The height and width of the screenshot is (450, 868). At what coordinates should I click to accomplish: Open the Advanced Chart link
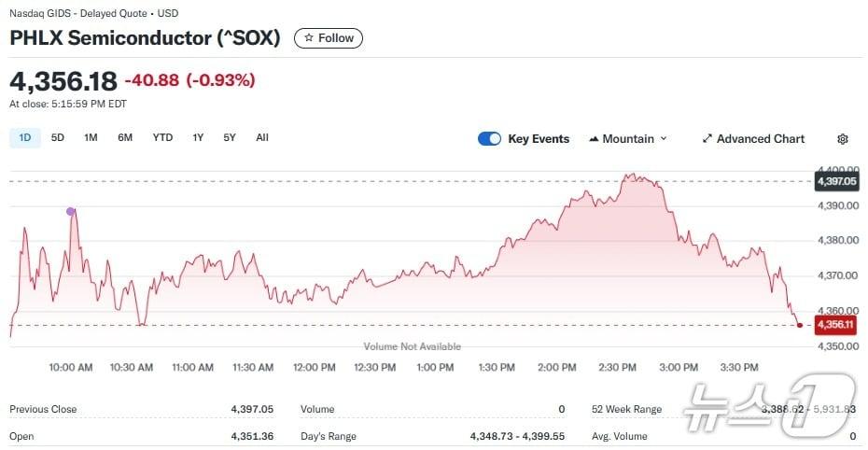pos(760,139)
